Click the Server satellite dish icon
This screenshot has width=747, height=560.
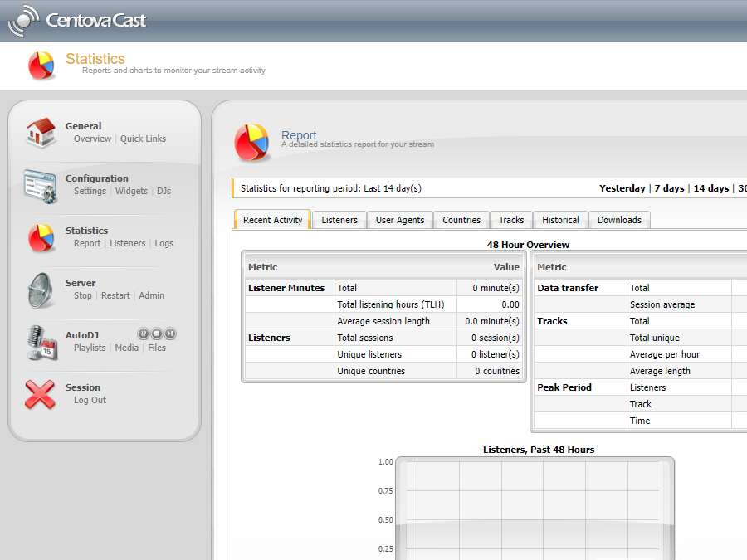coord(40,290)
